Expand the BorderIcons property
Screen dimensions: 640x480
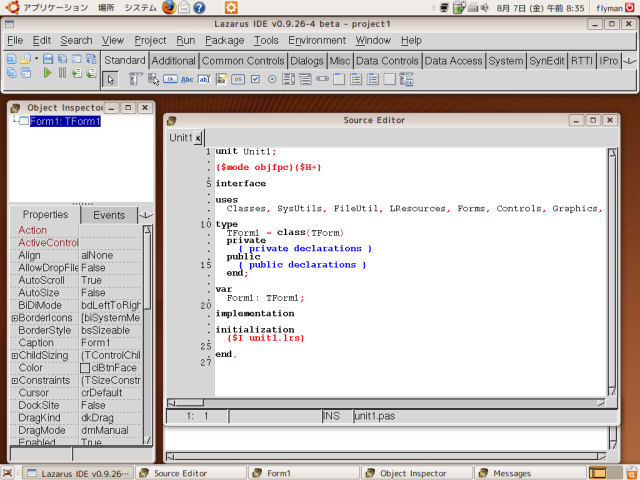coord(15,318)
